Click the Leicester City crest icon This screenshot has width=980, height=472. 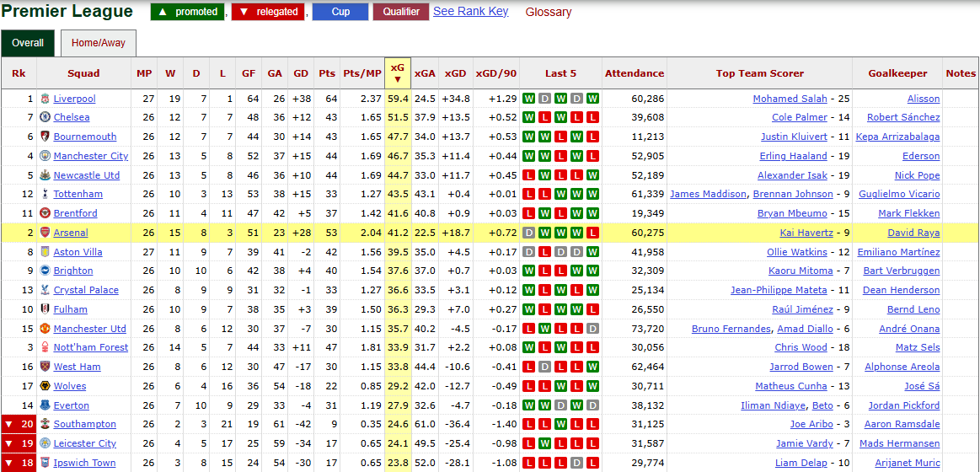pyautogui.click(x=45, y=444)
